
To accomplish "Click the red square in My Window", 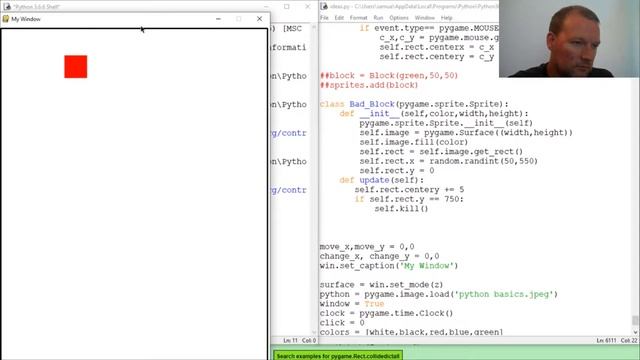I will coord(76,67).
